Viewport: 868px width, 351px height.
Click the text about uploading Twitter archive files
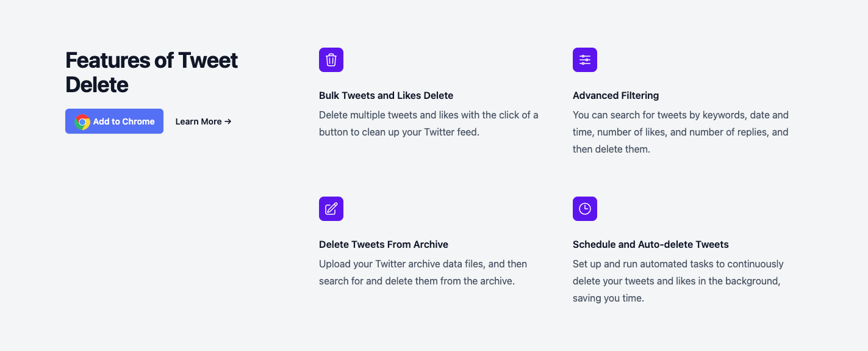coord(423,272)
